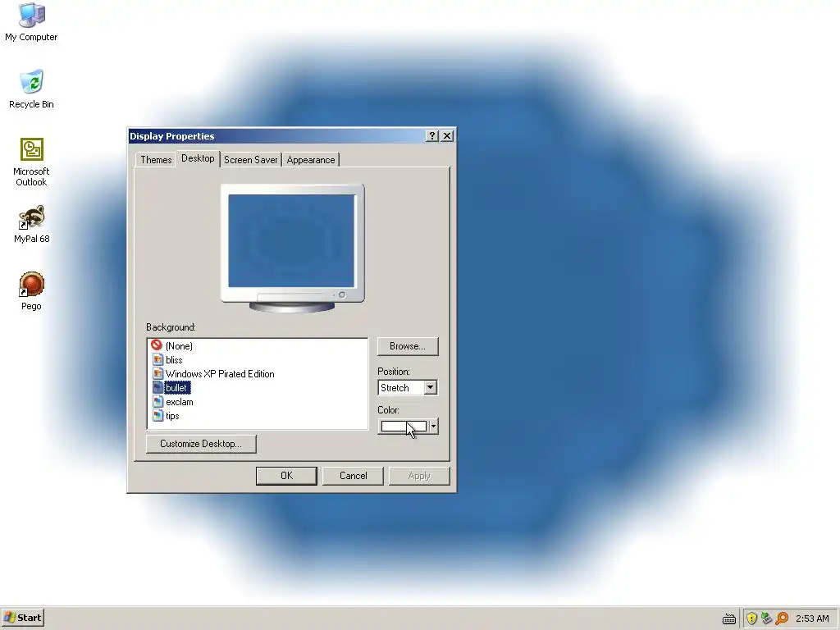This screenshot has width=840, height=630.
Task: Click the Apply button
Action: pyautogui.click(x=419, y=476)
